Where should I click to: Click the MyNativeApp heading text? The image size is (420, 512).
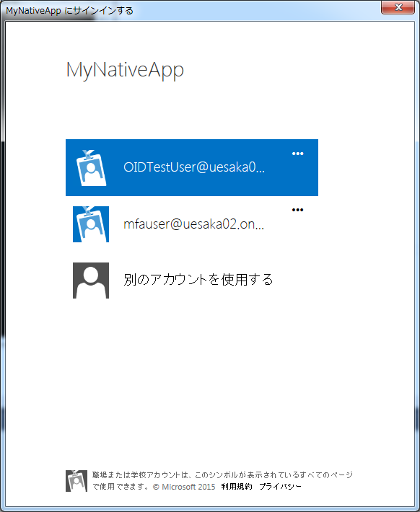(125, 70)
